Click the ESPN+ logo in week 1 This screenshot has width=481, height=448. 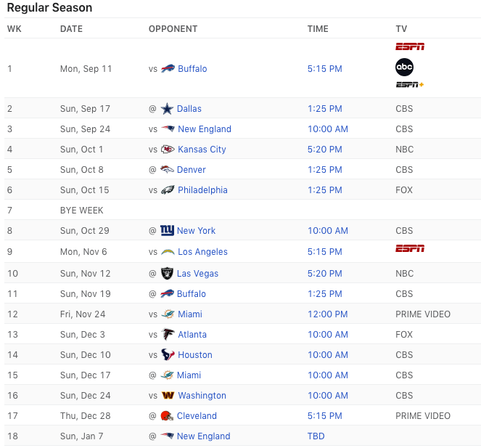click(410, 84)
